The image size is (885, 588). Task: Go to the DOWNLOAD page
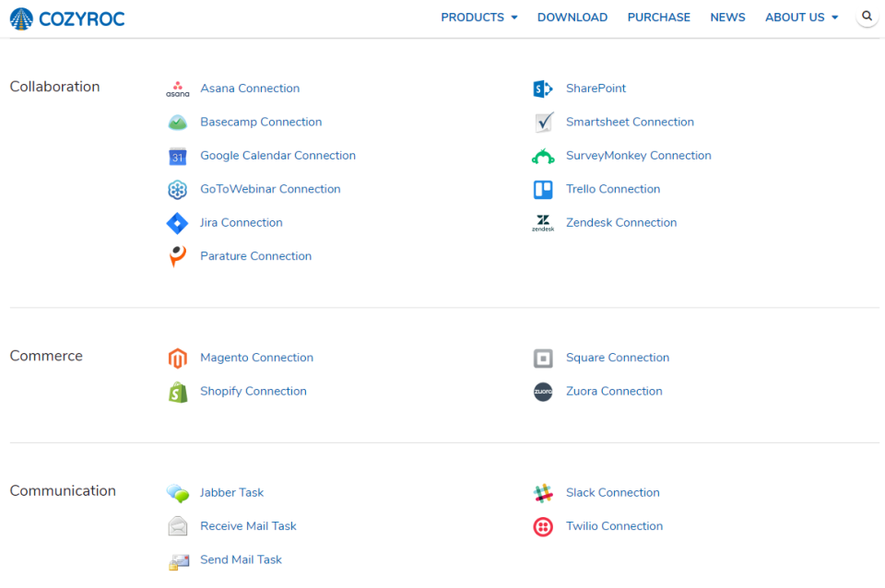click(572, 17)
